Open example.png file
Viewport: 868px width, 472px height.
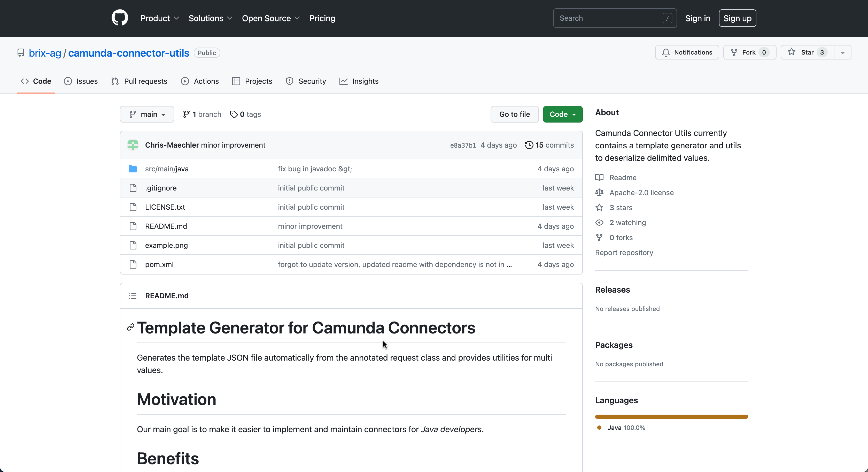point(166,246)
